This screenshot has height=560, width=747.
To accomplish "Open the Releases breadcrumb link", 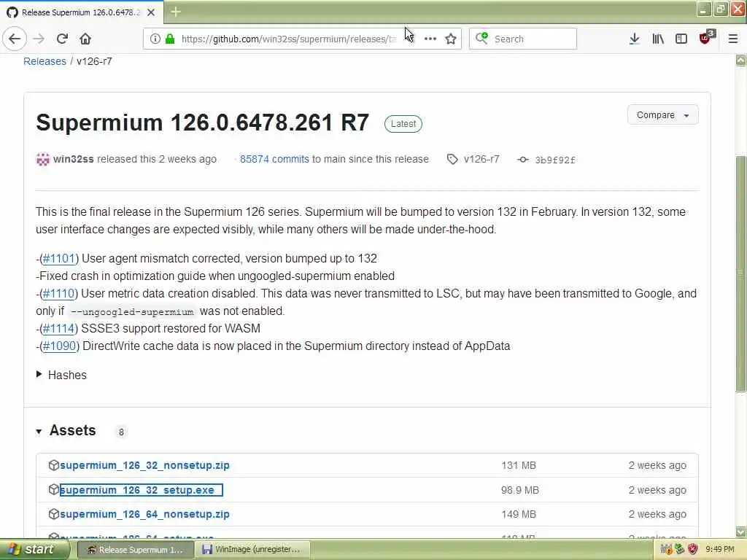I will 44,61.
